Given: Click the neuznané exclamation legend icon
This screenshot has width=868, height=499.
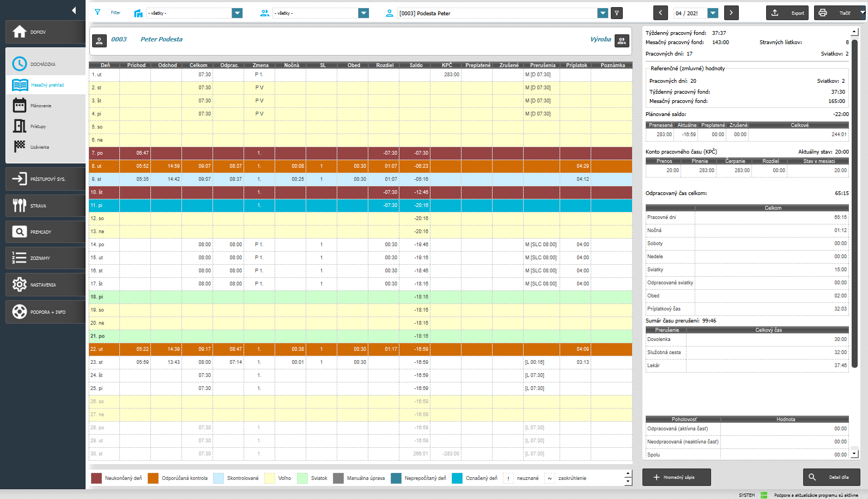Looking at the screenshot, I should [508, 478].
